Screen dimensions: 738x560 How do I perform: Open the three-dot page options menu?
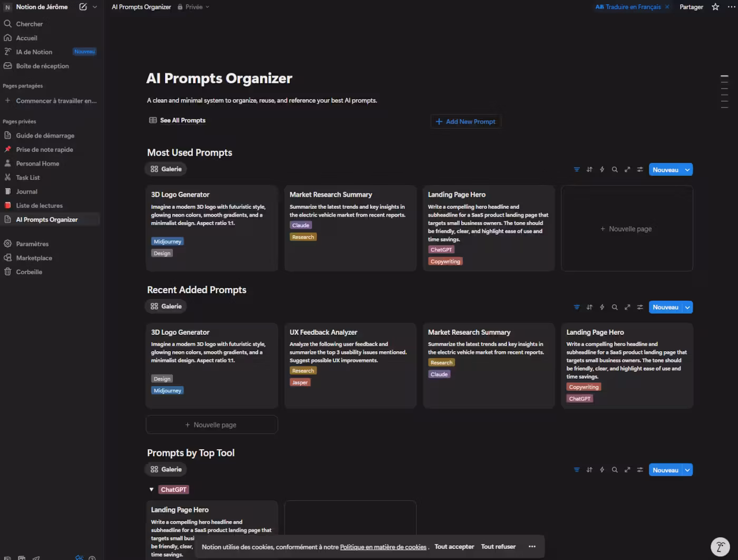[731, 7]
